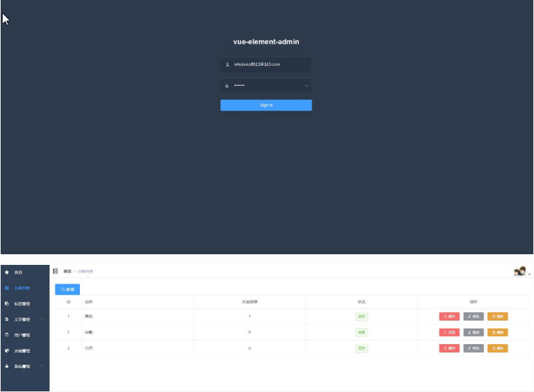Toggle sidebar with the hamburger bars icon
Viewport: 534px width, 392px height.
click(x=55, y=271)
